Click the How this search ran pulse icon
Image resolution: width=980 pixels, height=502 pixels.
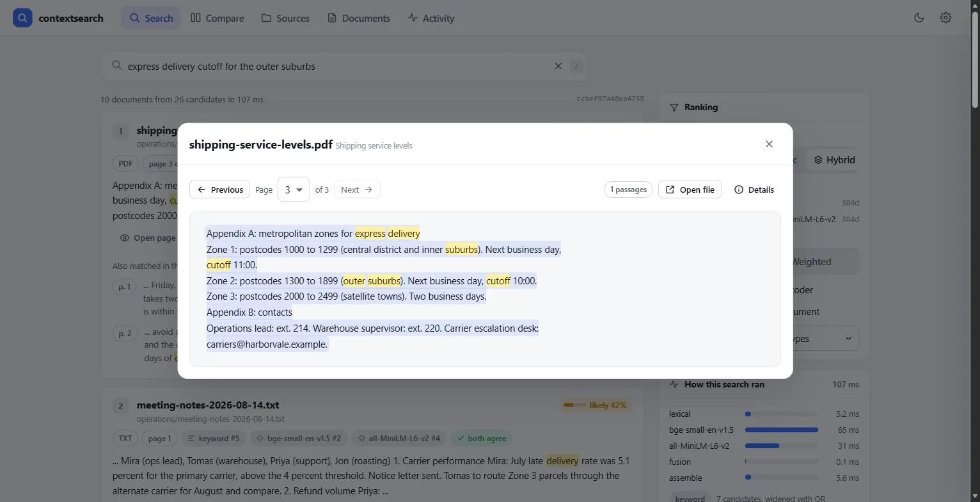pyautogui.click(x=674, y=385)
